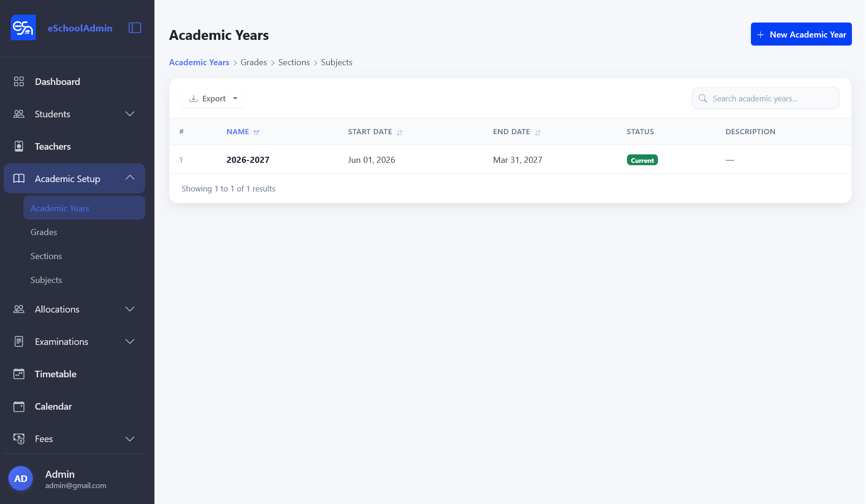Click the Dashboard grid icon
Image resolution: width=866 pixels, height=504 pixels.
click(19, 82)
